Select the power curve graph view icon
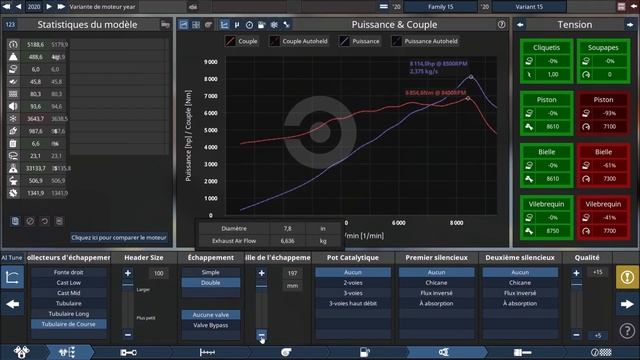 [224, 24]
